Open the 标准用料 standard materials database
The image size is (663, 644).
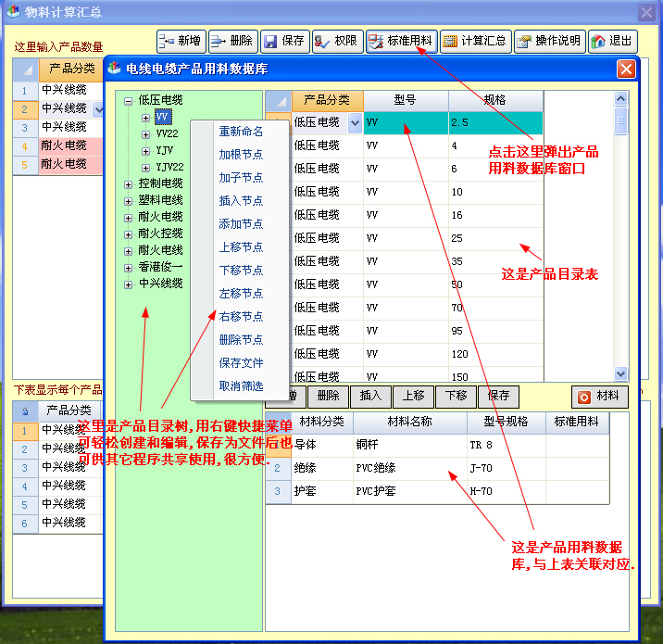[x=400, y=41]
